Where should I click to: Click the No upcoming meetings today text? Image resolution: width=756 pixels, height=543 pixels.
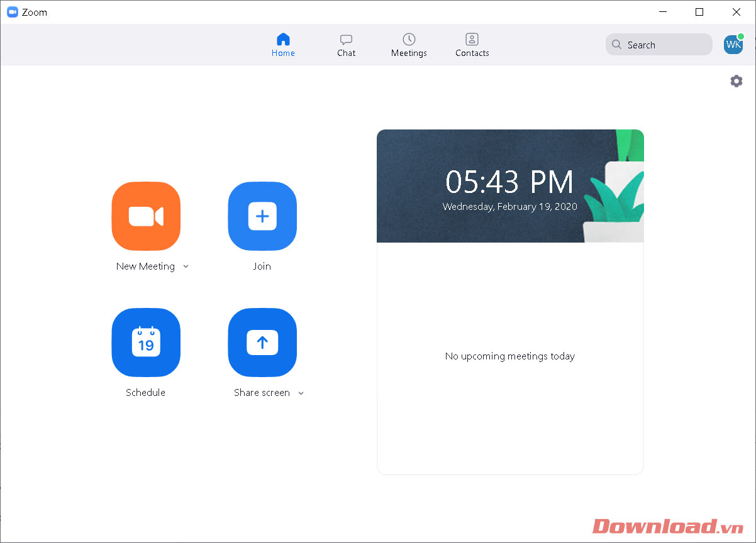[510, 356]
